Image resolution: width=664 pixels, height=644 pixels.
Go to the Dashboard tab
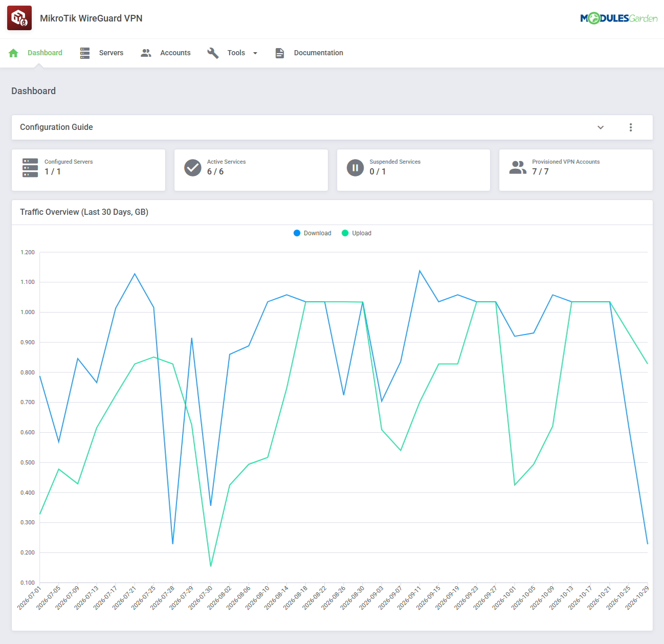45,53
